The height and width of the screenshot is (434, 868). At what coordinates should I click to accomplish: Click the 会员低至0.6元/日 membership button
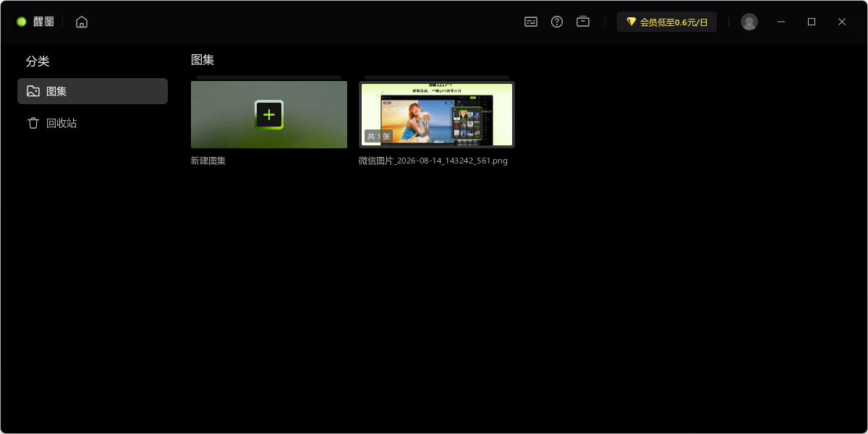(x=667, y=22)
